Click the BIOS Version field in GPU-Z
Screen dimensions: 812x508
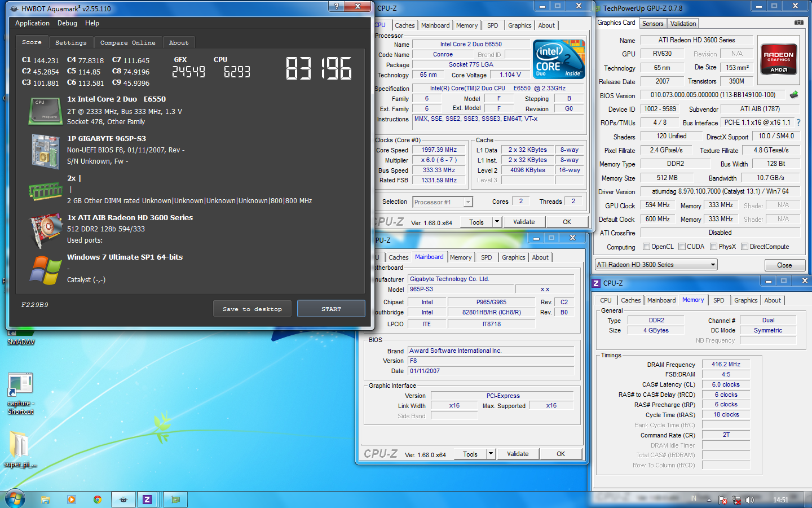[x=713, y=95]
